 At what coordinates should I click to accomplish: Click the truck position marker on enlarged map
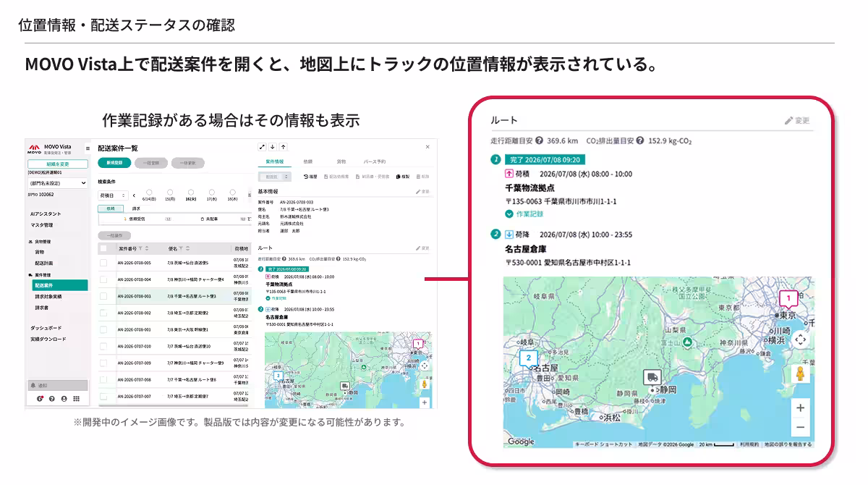[x=652, y=377]
